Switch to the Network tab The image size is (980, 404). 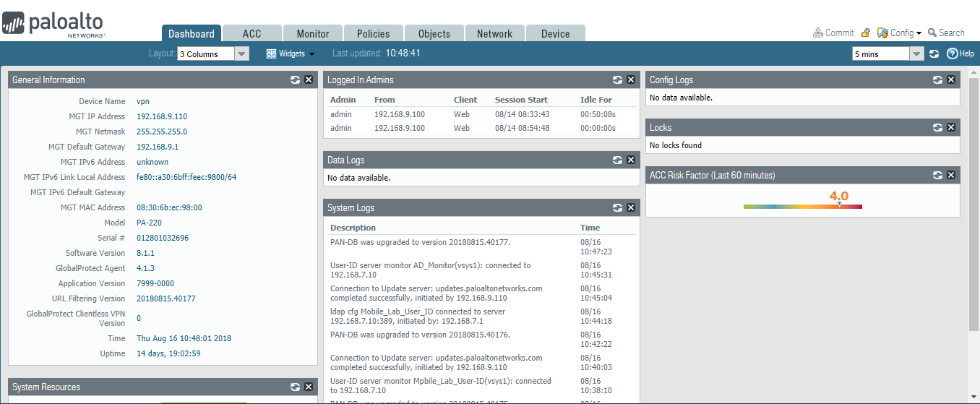point(494,33)
